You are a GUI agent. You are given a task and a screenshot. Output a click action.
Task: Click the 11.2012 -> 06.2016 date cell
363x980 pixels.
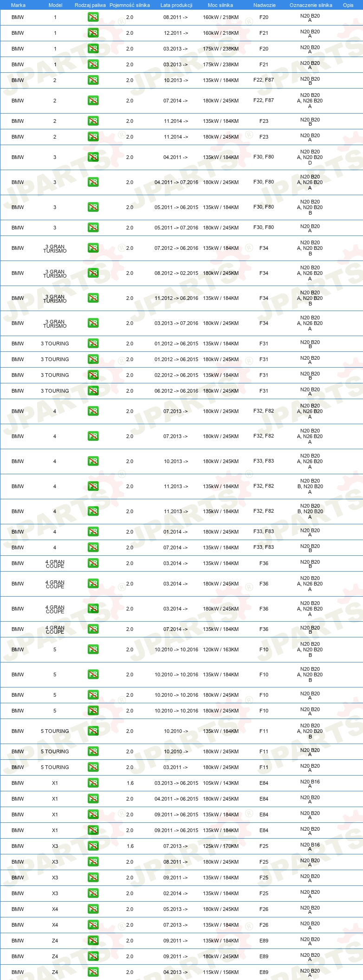click(x=176, y=298)
